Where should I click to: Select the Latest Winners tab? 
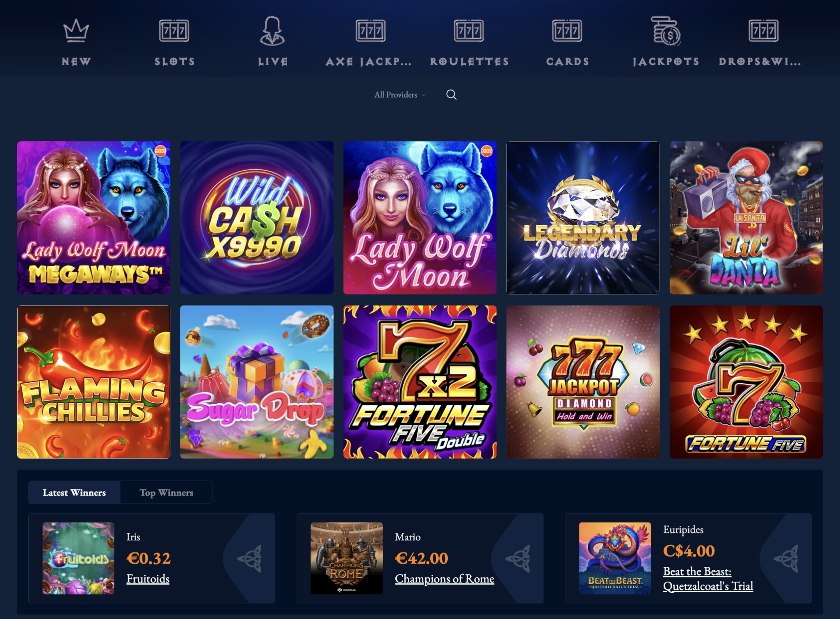(74, 492)
